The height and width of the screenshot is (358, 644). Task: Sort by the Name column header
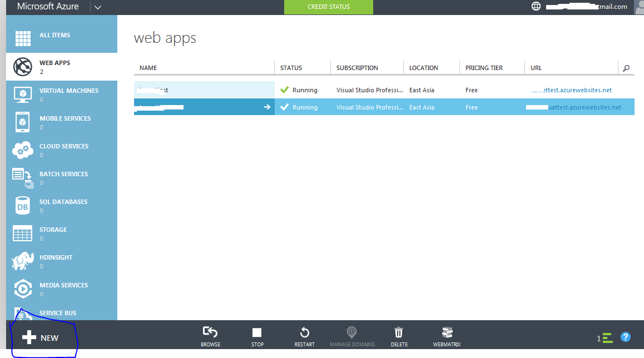pos(148,68)
